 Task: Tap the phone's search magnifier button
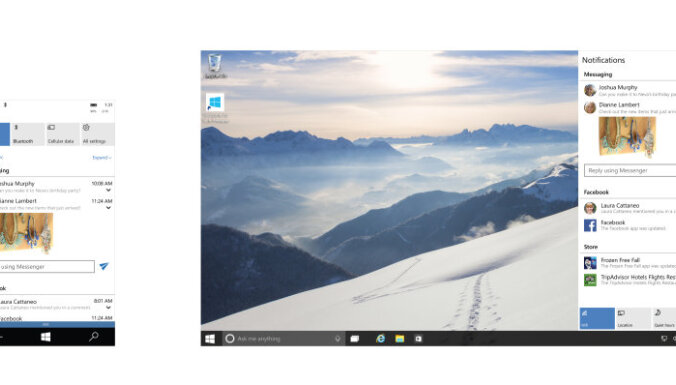point(94,337)
